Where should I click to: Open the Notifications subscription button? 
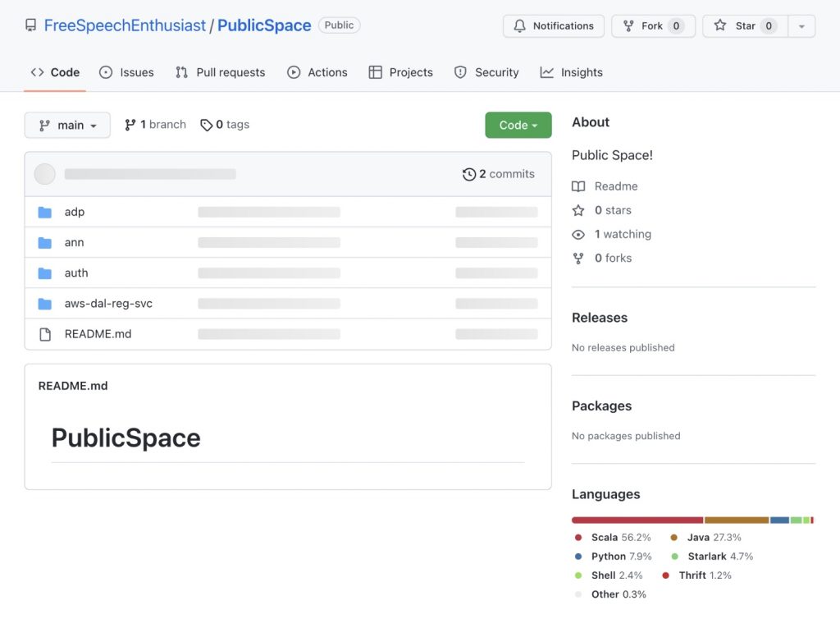553,25
